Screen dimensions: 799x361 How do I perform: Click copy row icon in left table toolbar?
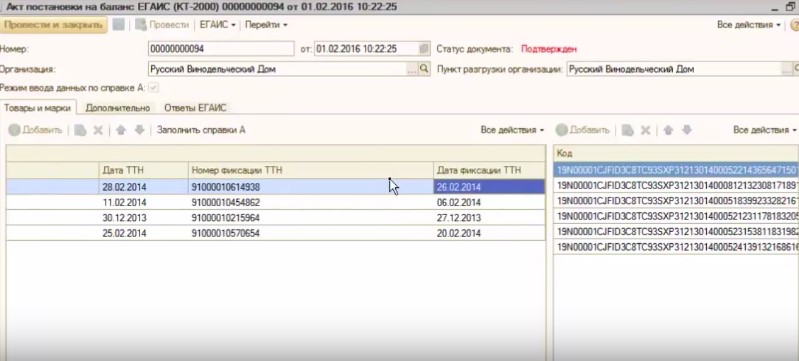(x=80, y=131)
